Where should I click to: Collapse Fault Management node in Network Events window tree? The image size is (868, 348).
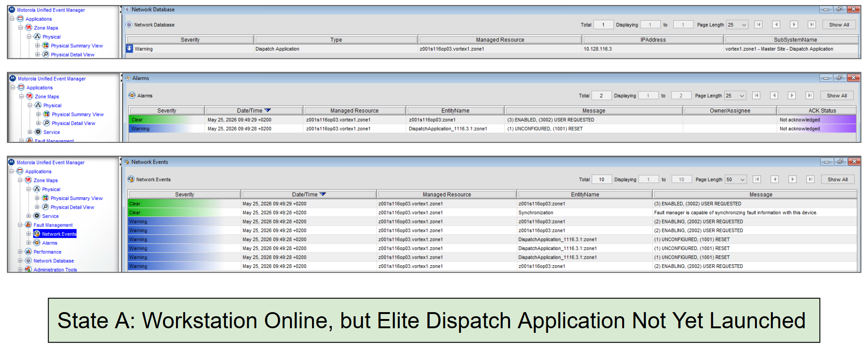(20, 225)
